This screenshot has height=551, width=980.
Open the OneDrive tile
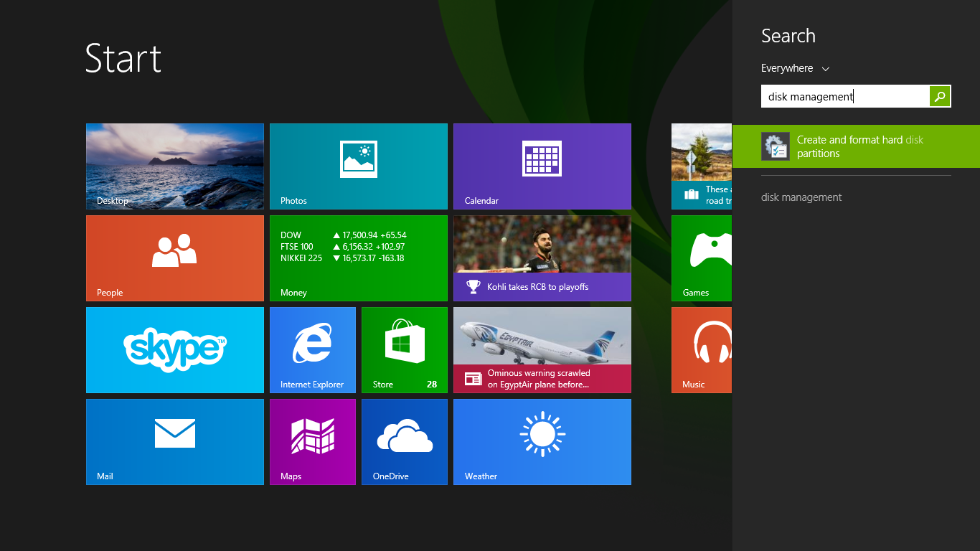(405, 442)
